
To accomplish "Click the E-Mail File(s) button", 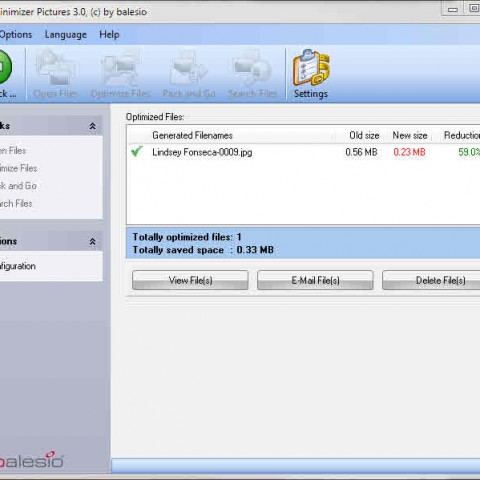I will (315, 280).
